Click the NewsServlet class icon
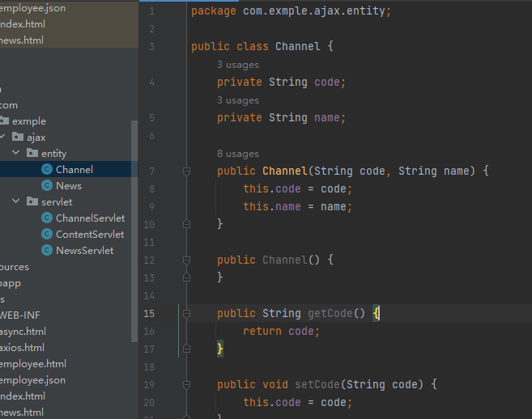Viewport: 532px width, 419px height. [47, 251]
